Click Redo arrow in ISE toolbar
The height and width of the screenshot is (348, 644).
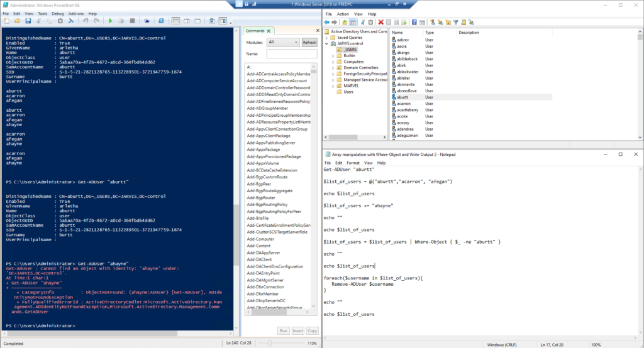click(96, 21)
